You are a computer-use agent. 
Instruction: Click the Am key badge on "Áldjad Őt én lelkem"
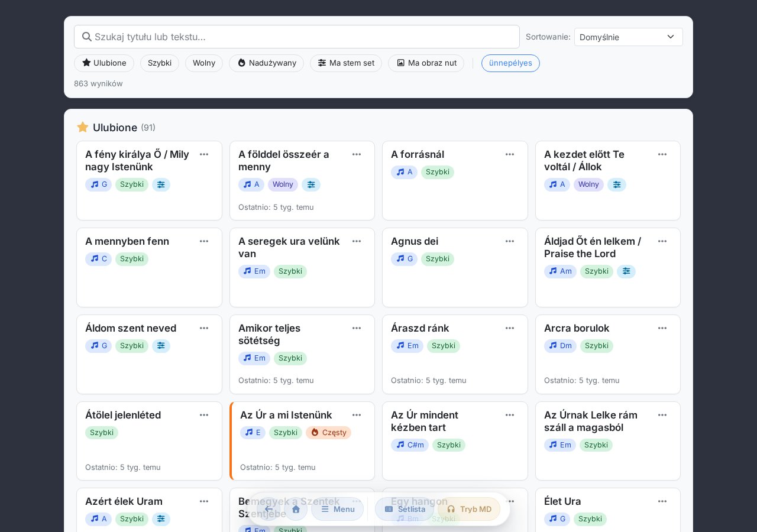[x=560, y=271]
